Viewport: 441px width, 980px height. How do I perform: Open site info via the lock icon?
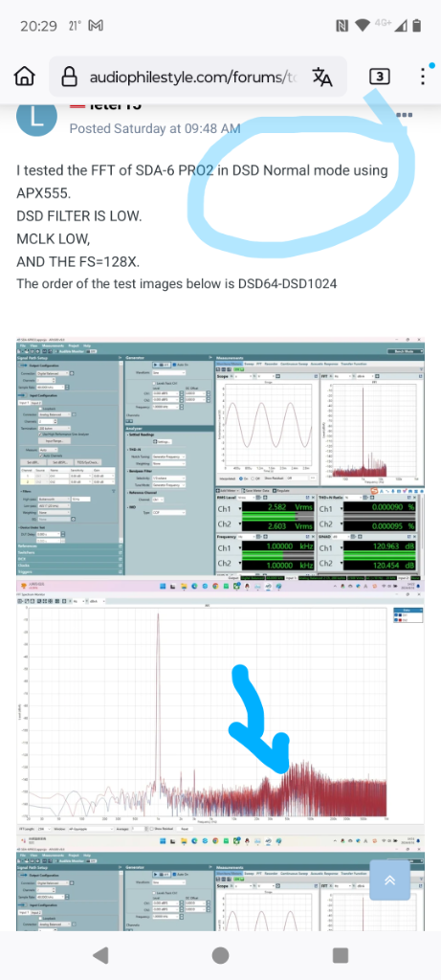pos(69,77)
